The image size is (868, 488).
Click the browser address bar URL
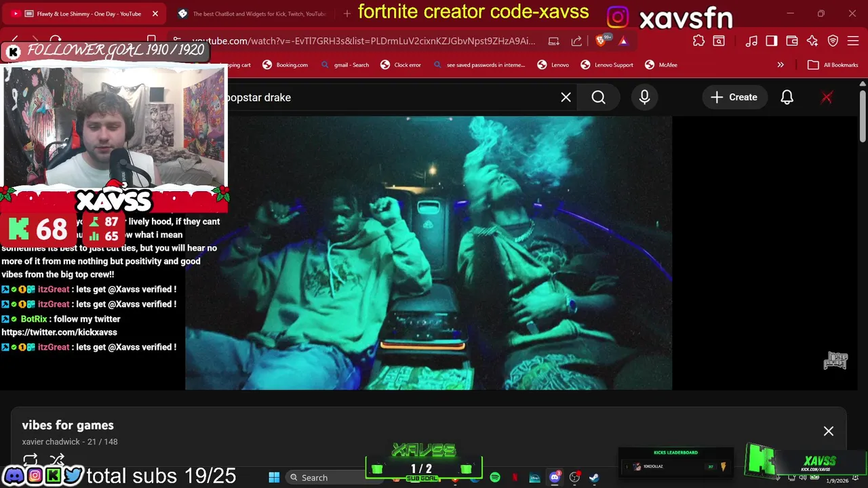[363, 41]
